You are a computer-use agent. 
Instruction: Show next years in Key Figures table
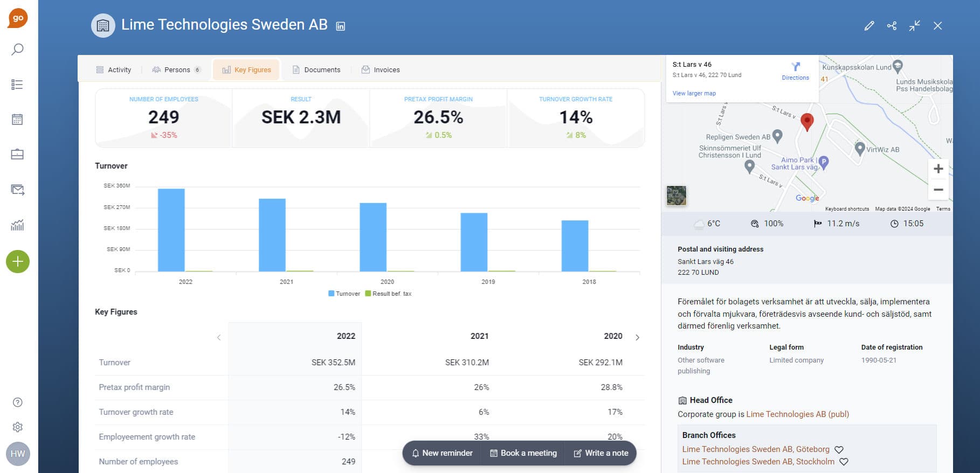(x=637, y=338)
